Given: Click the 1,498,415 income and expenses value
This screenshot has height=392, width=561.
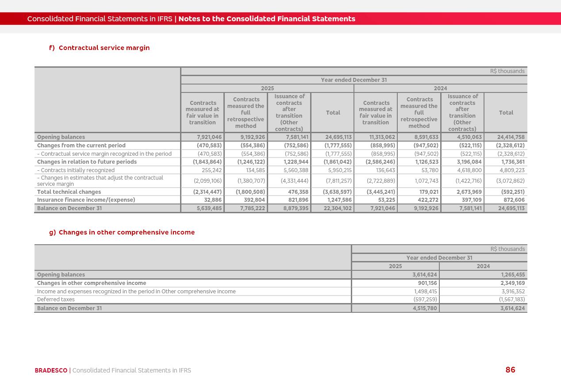Looking at the screenshot, I should [x=426, y=292].
